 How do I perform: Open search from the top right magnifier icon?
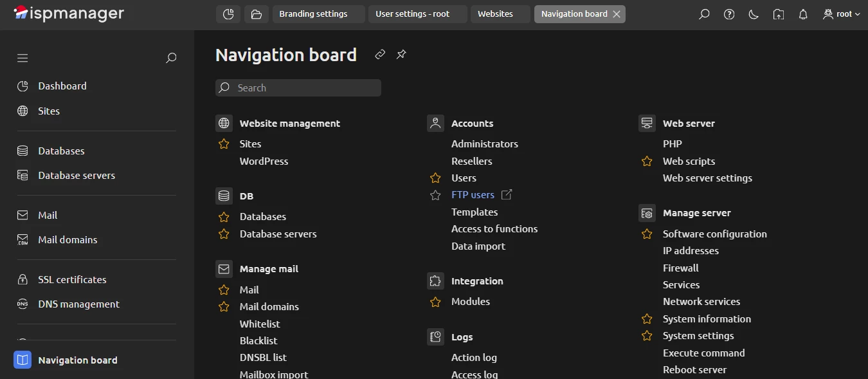pos(703,14)
